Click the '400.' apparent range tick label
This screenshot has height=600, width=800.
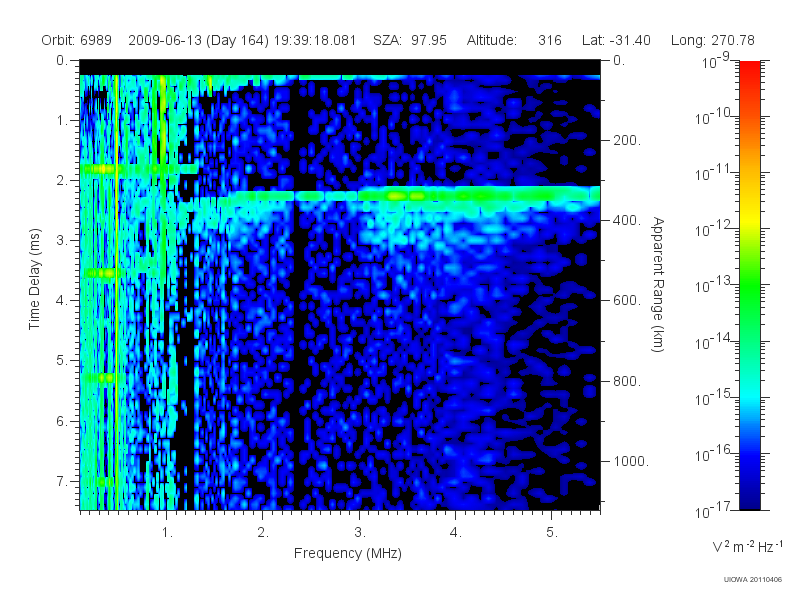click(627, 220)
